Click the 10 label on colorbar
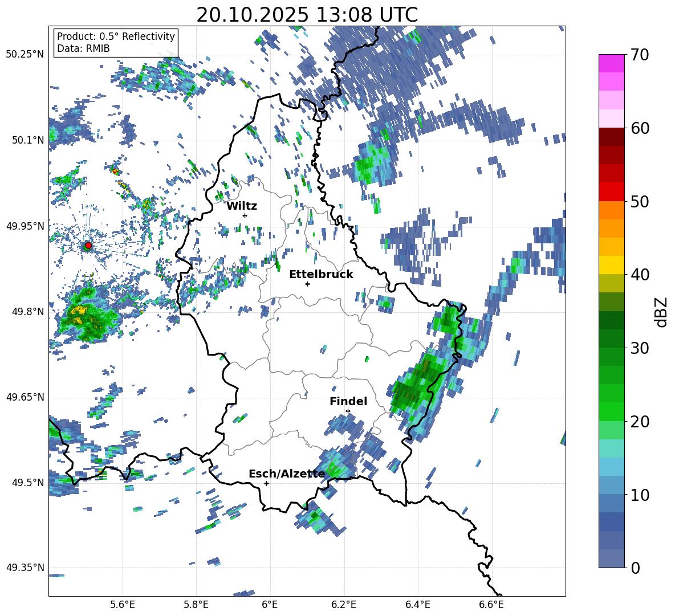The image size is (675, 616). point(639,495)
